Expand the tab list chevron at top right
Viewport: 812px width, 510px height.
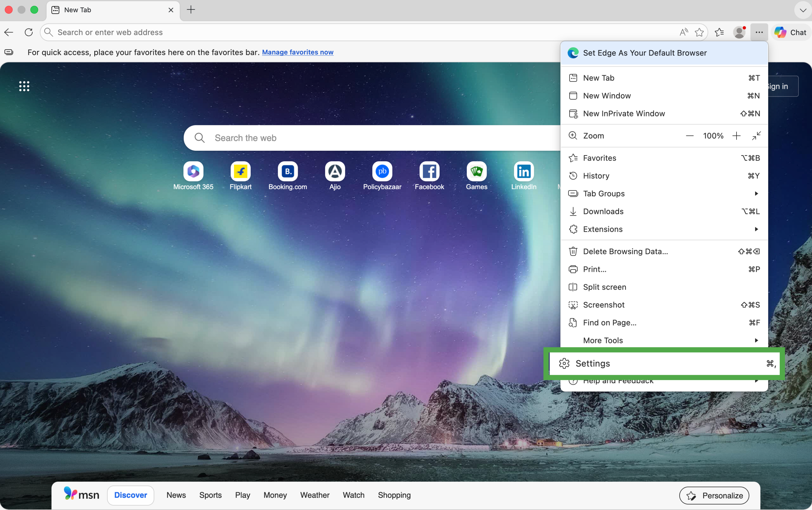point(803,10)
